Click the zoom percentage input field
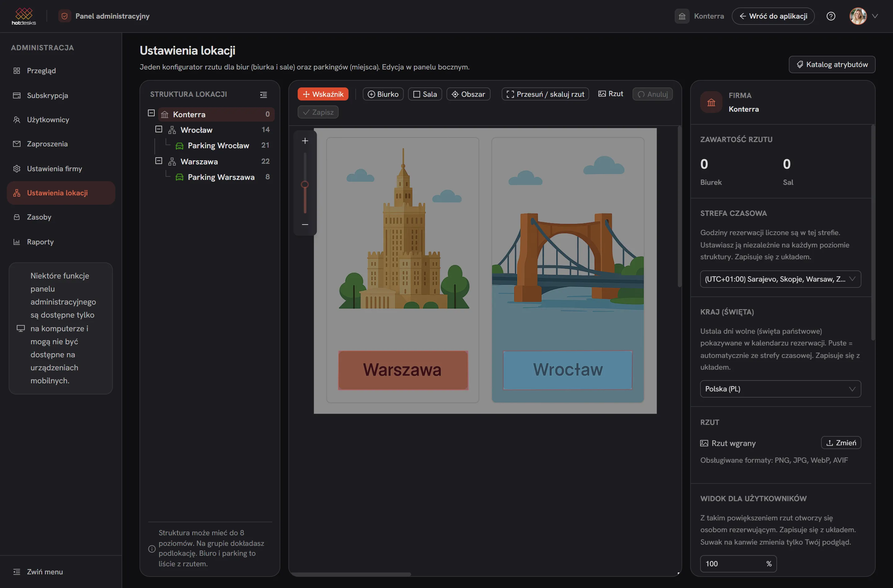The height and width of the screenshot is (588, 893). pyautogui.click(x=738, y=563)
